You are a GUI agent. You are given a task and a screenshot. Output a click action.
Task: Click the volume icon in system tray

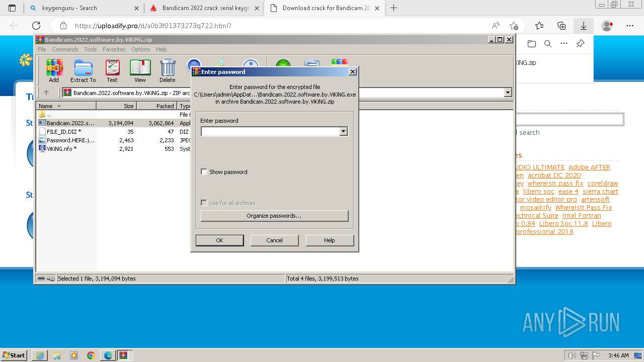tap(572, 355)
